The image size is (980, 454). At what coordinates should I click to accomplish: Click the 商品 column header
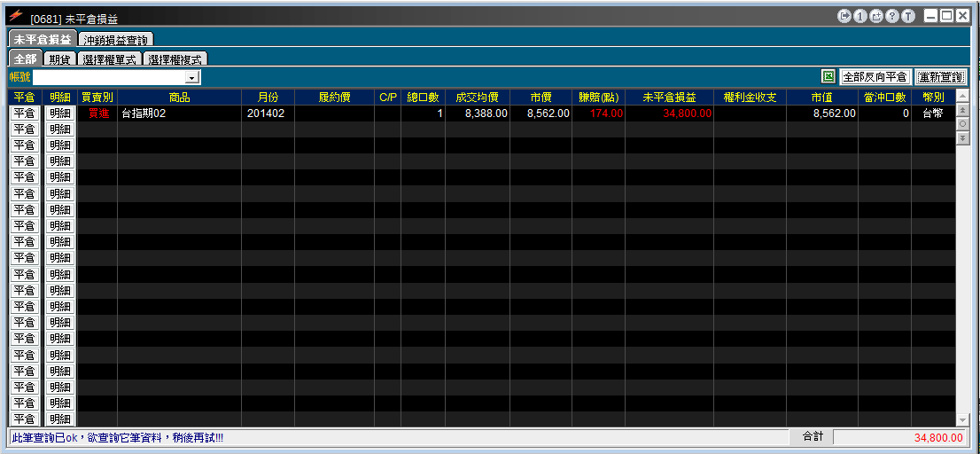click(179, 98)
